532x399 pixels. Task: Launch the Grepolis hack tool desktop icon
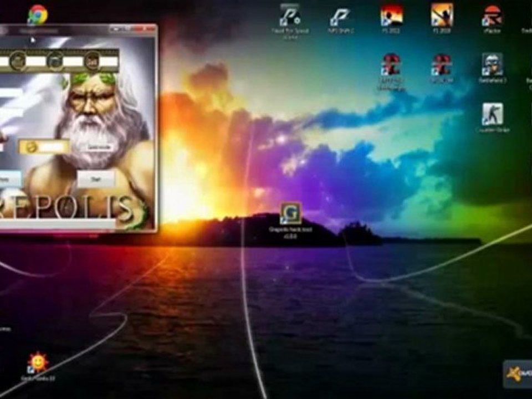click(x=291, y=213)
